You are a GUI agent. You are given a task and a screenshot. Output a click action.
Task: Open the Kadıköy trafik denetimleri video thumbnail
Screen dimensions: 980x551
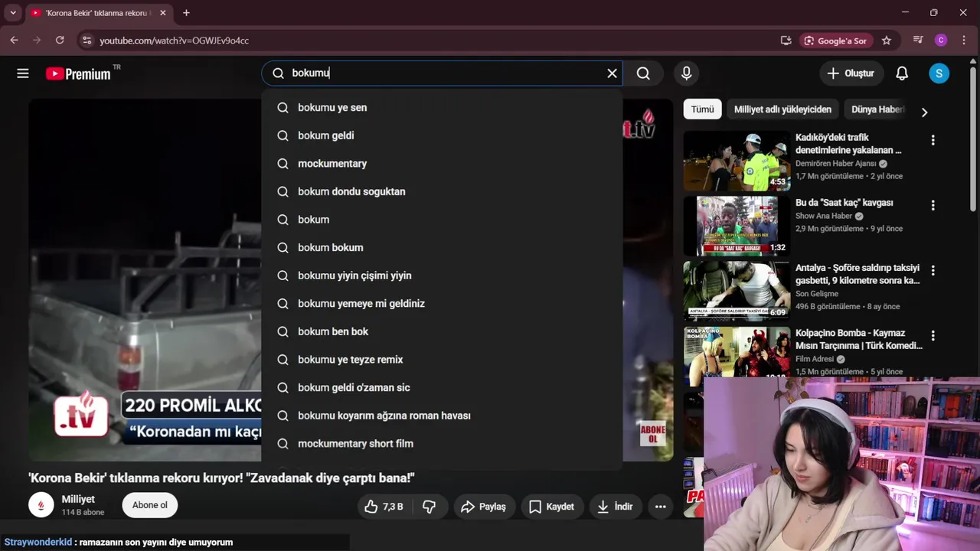[737, 161]
